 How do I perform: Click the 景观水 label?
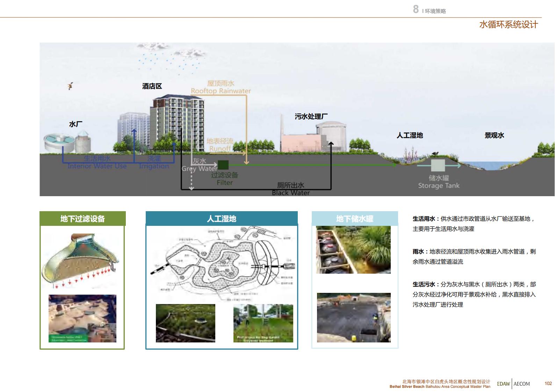[x=494, y=135]
